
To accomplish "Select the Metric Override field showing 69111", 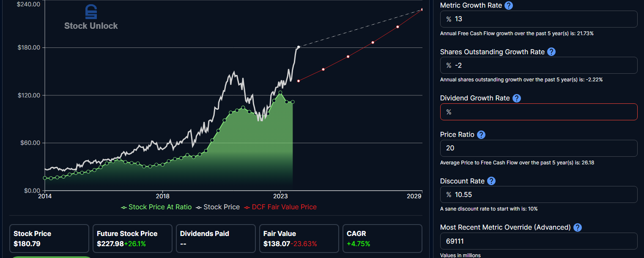I will (539, 241).
